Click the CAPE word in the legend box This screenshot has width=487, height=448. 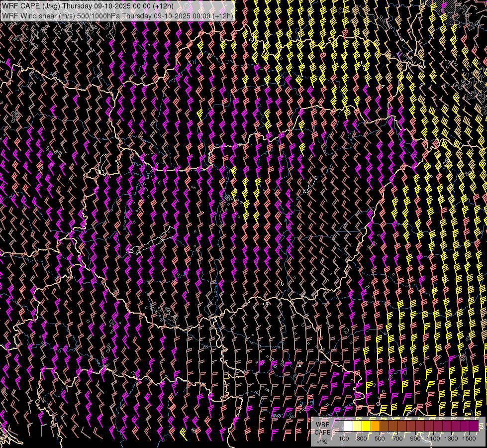pyautogui.click(x=322, y=432)
